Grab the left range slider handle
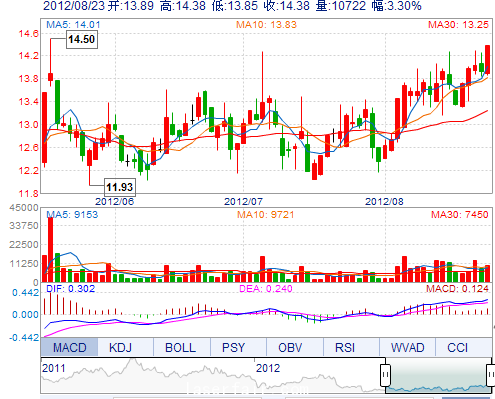The width and height of the screenshot is (495, 399). [385, 375]
